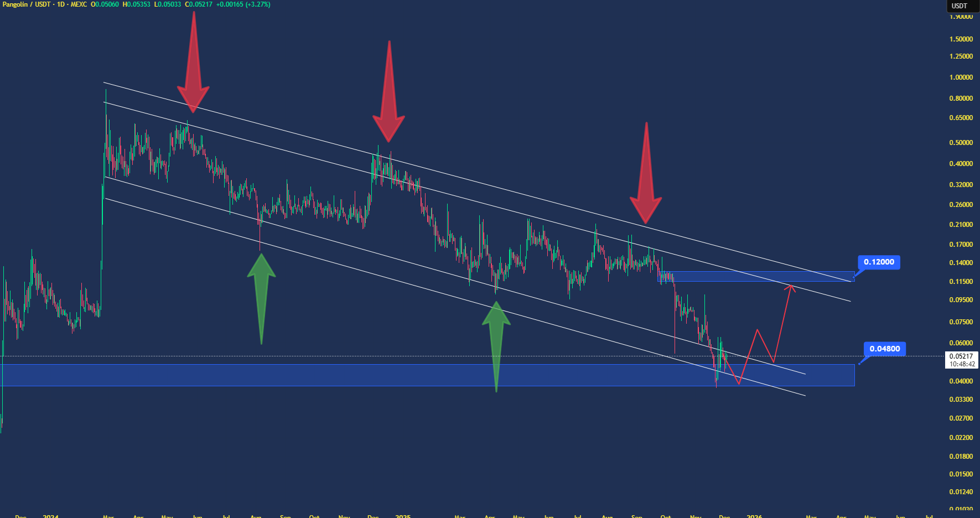Image resolution: width=980 pixels, height=518 pixels.
Task: Click 2024 on the time axis
Action: point(51,516)
